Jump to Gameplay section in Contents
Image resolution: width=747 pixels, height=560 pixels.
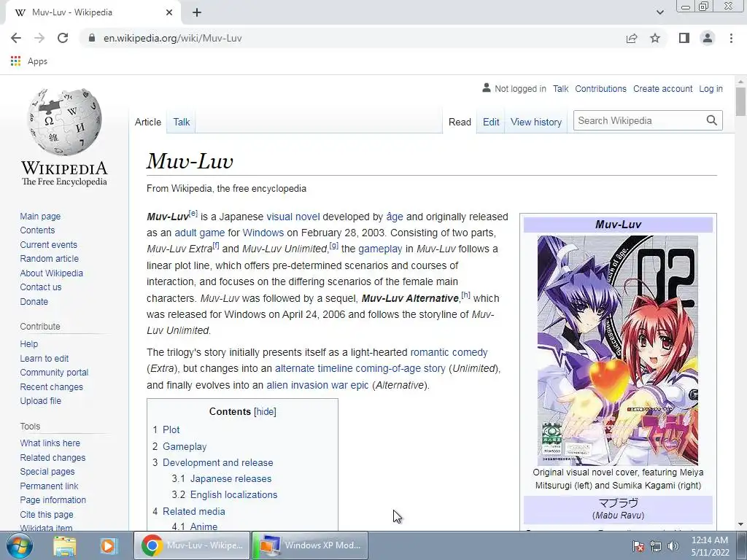coord(185,447)
